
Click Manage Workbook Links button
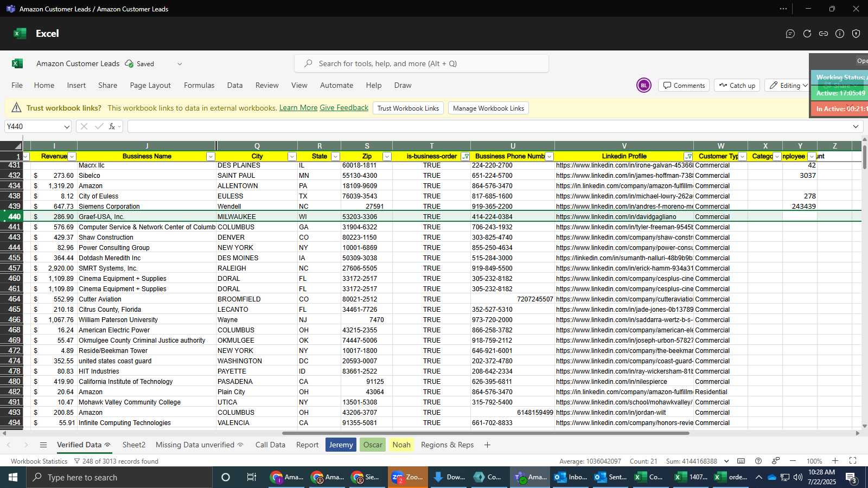488,108
